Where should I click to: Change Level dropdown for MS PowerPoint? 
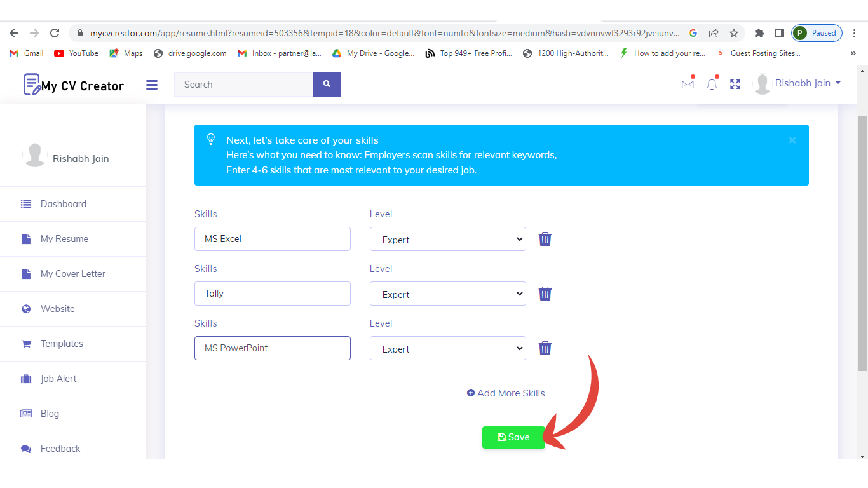tap(448, 348)
